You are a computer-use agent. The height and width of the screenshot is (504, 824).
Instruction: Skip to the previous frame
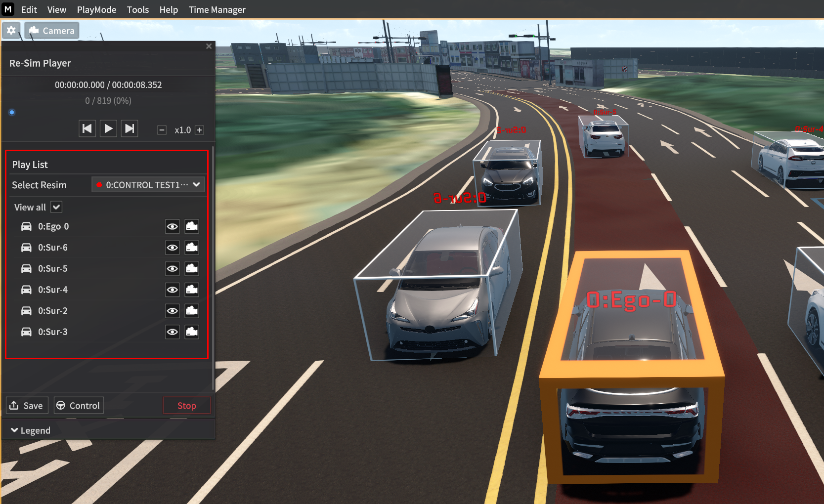(x=87, y=129)
